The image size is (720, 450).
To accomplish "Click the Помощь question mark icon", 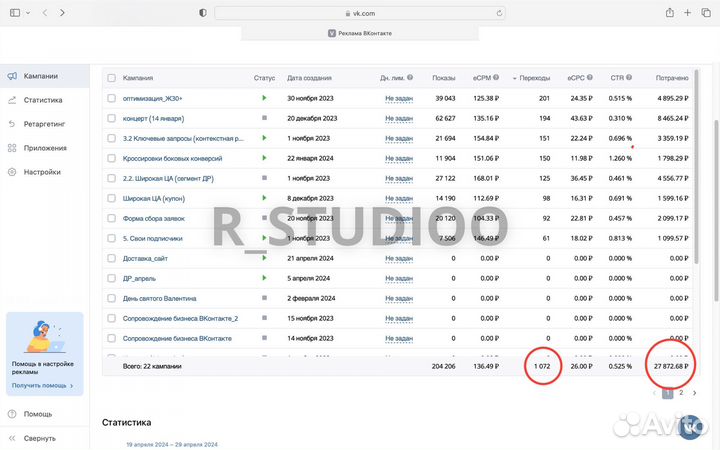I will (x=10, y=414).
